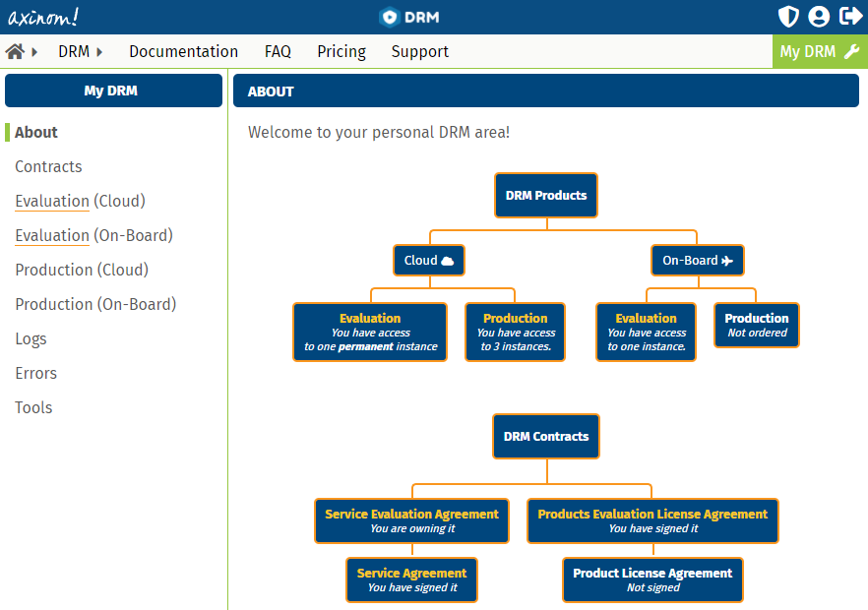Click the Production Not ordered box
This screenshot has width=868, height=610.
757,326
